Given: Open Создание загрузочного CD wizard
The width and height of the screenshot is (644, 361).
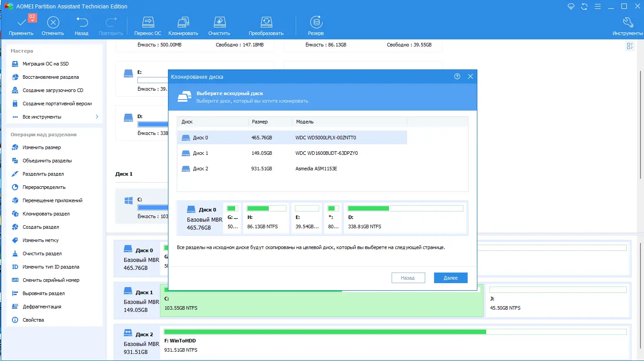Looking at the screenshot, I should point(53,90).
